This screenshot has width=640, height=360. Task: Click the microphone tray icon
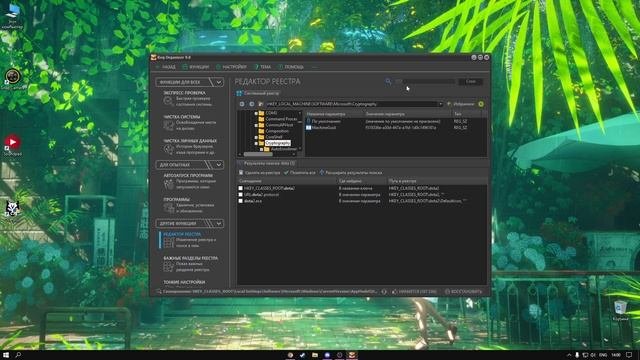(577, 355)
